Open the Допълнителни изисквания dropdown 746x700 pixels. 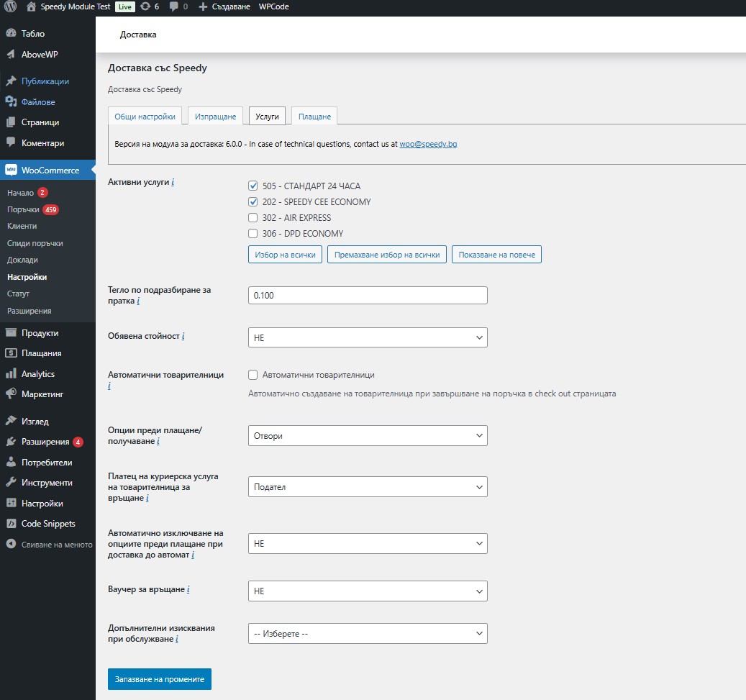[x=367, y=634]
